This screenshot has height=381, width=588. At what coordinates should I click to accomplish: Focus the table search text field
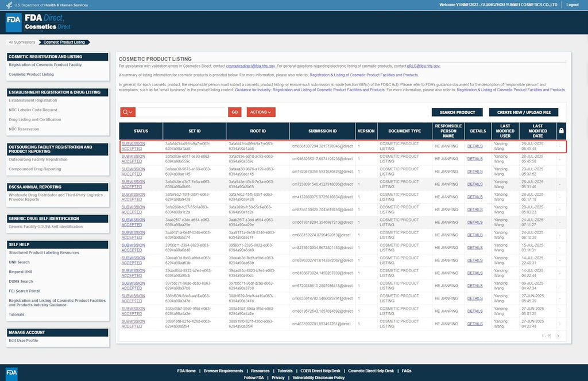181,112
